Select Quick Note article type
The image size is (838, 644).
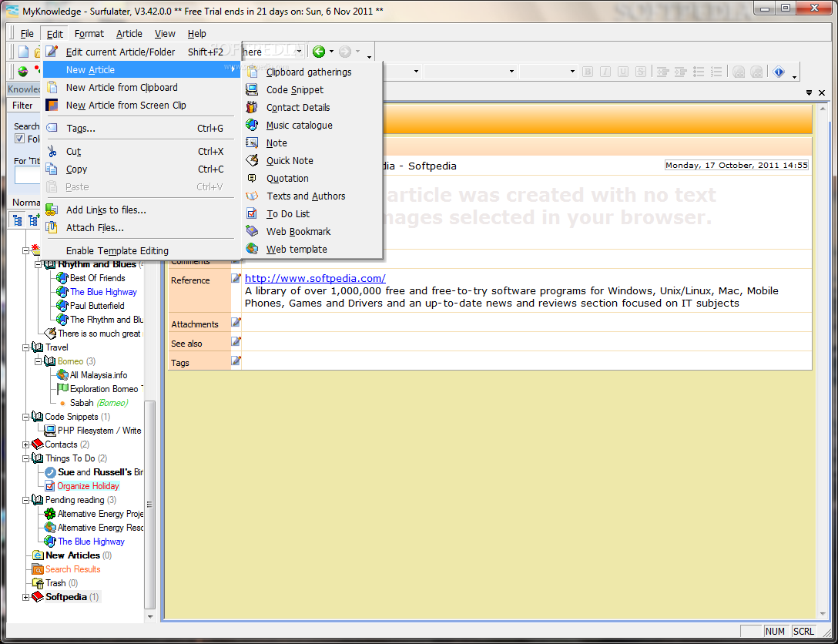point(290,161)
